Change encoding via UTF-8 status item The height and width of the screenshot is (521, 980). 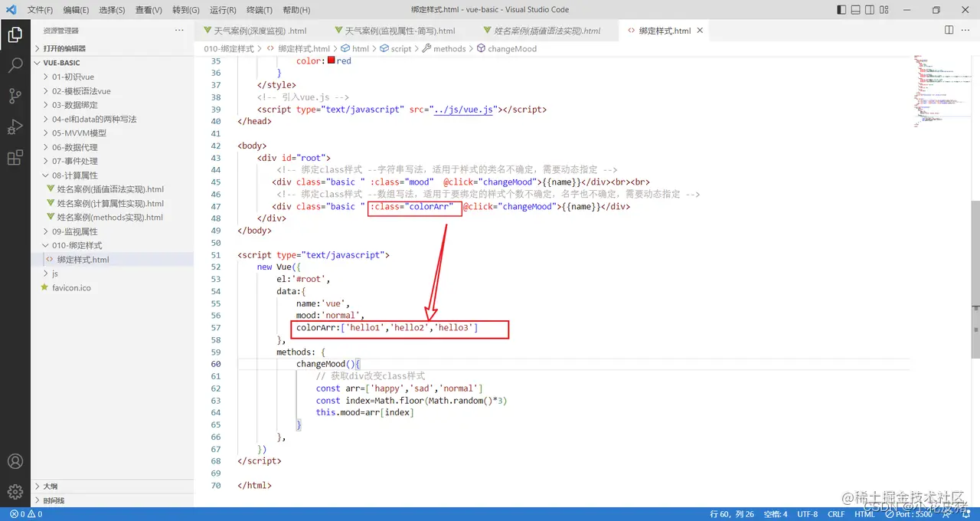(x=807, y=514)
